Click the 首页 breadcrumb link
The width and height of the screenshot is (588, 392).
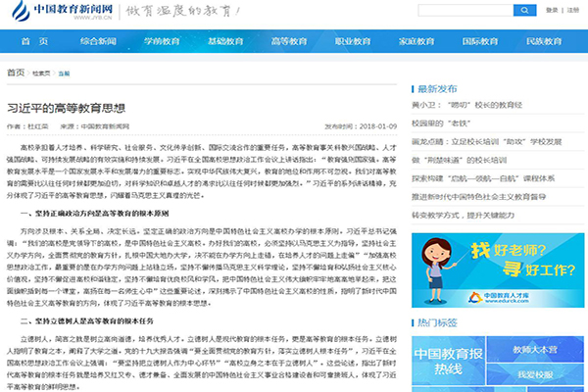pos(16,73)
